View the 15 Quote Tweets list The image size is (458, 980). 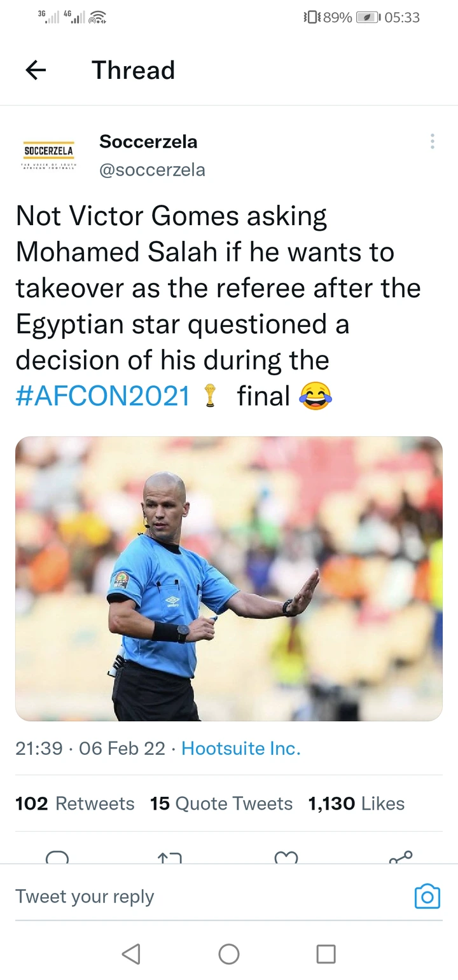(x=221, y=803)
